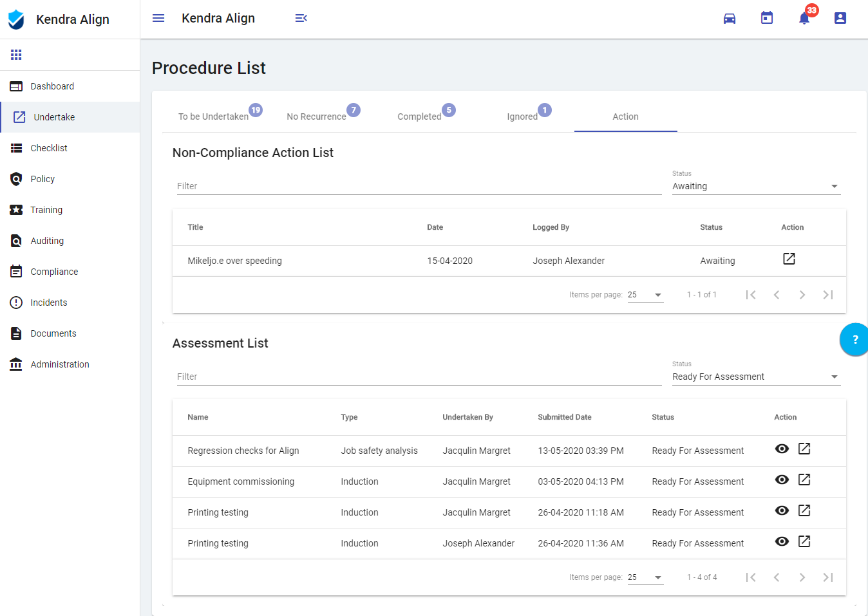The height and width of the screenshot is (616, 868).
Task: Select the Action tab
Action: (x=625, y=117)
